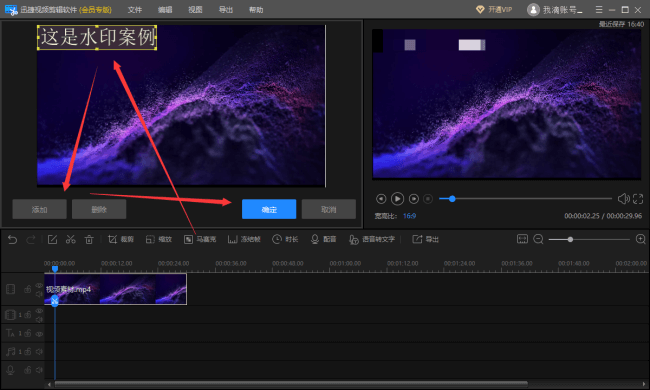
Task: Open the 文件 menu
Action: 135,10
